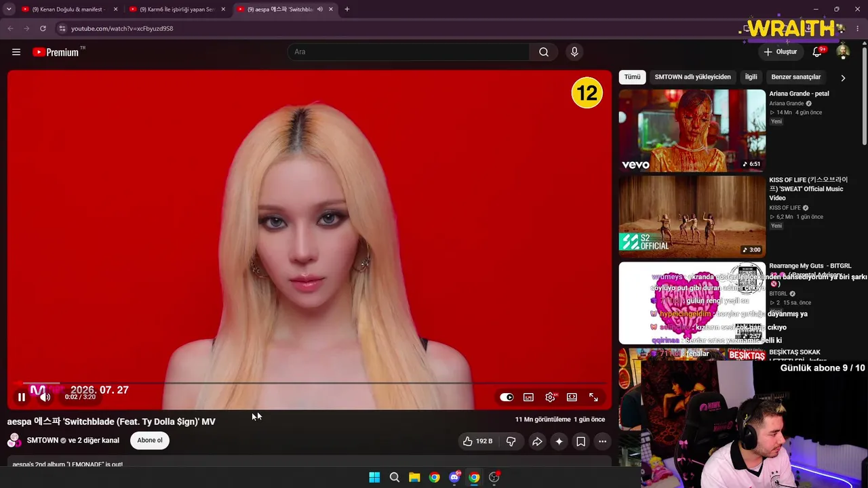Show more filter chips with right chevron
The image size is (868, 488).
click(843, 78)
